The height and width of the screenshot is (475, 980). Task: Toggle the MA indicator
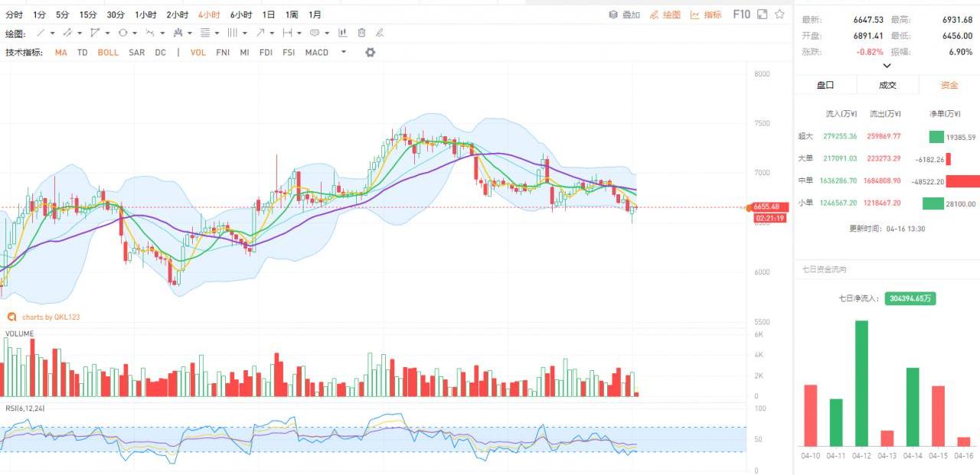pos(60,53)
